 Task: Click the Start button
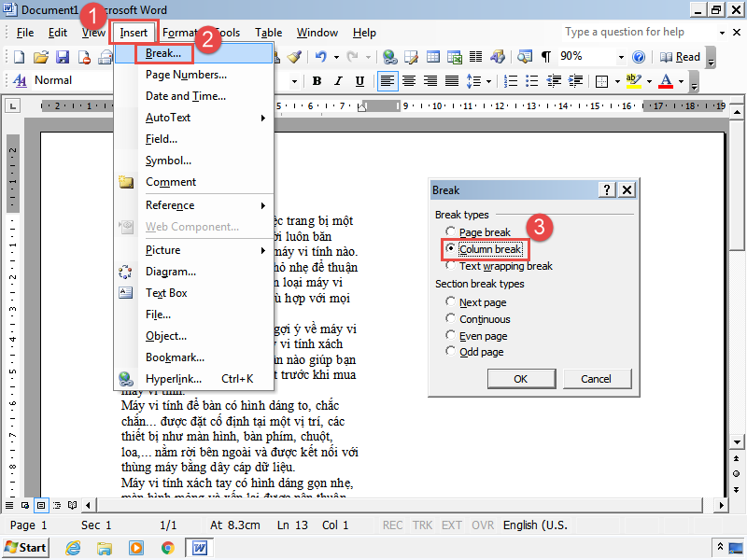click(x=26, y=548)
